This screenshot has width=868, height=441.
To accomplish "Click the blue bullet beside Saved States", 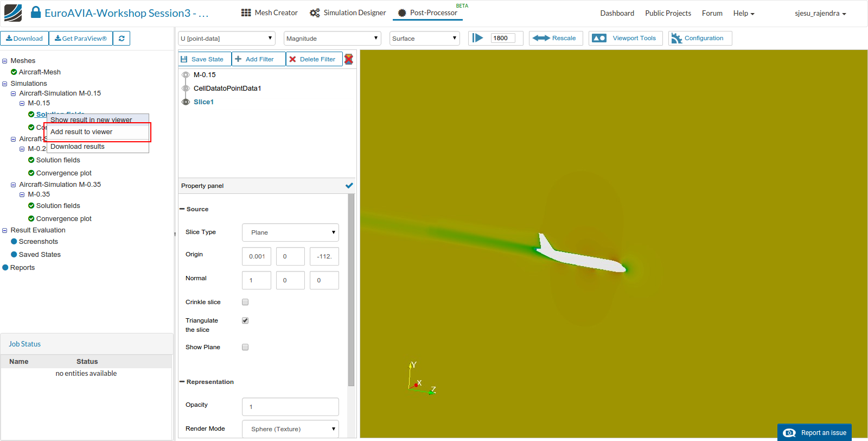I will (x=14, y=255).
